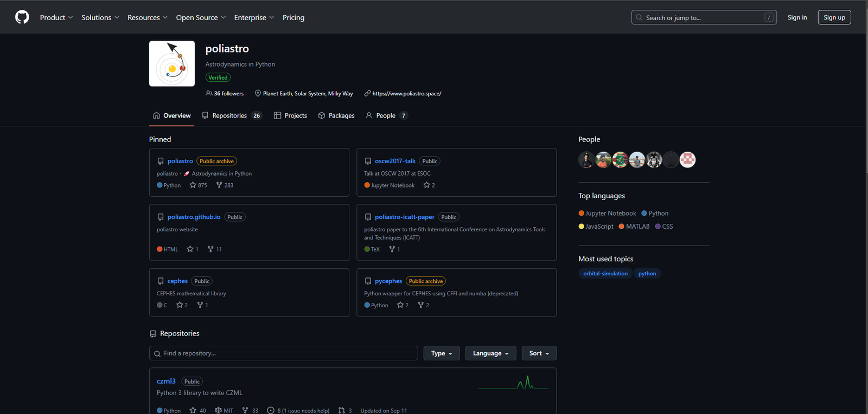This screenshot has width=868, height=414.
Task: Click the last member avatar in People
Action: pyautogui.click(x=687, y=160)
